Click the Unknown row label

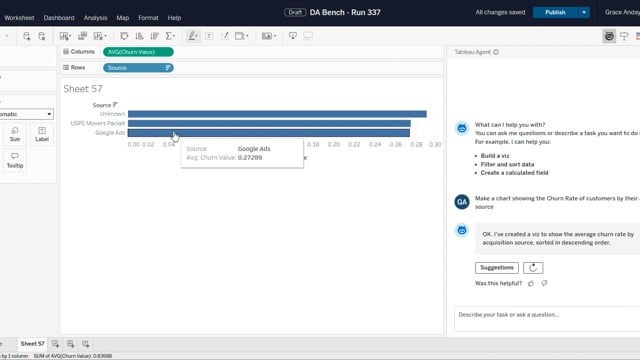(112, 114)
